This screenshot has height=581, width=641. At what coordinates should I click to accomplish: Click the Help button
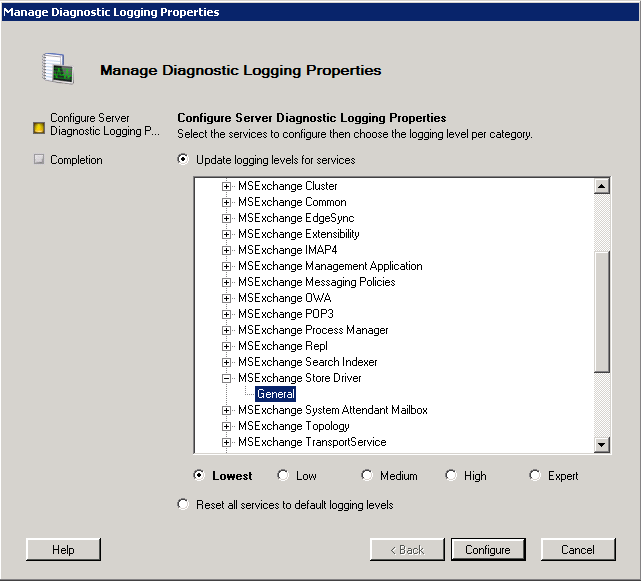(63, 550)
